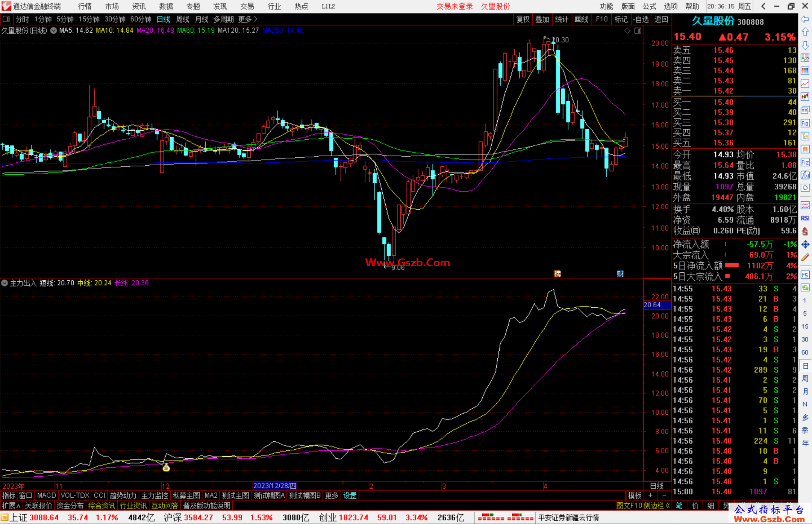Select the pencil drawing tool icon
The width and height of the screenshot is (812, 524).
(x=805, y=257)
